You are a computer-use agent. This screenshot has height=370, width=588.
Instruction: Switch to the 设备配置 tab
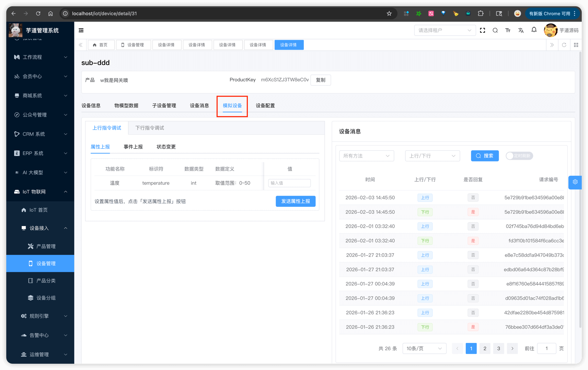[265, 105]
